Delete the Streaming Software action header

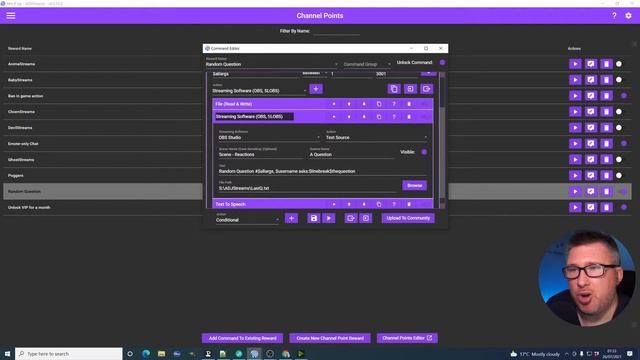(409, 117)
